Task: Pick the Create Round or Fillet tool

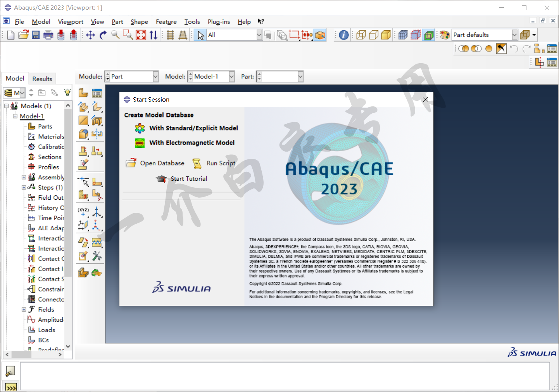Action: pos(83,134)
